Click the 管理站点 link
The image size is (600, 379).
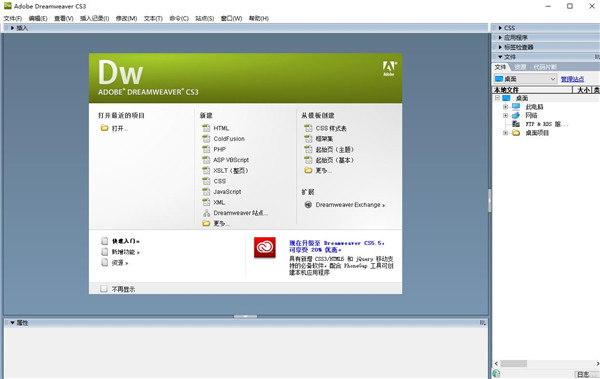click(x=572, y=79)
